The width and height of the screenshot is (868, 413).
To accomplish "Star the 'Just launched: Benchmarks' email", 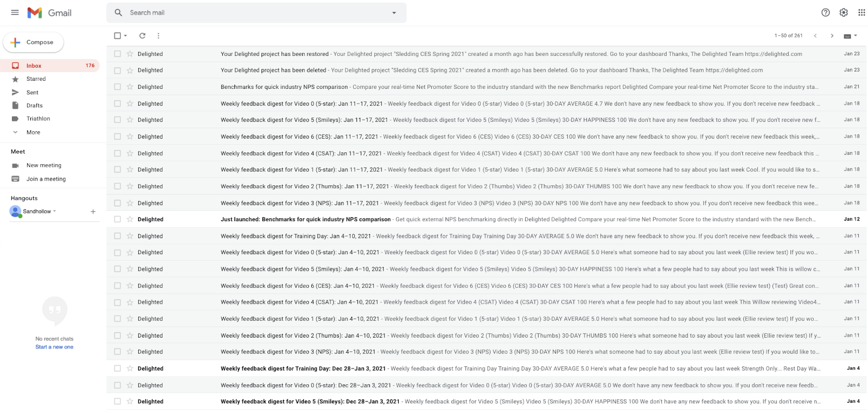I will (x=130, y=219).
